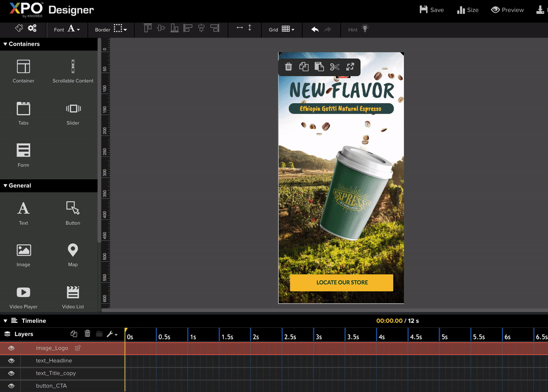
Task: Click the left panel vertical scrollbar
Action: click(x=99, y=140)
